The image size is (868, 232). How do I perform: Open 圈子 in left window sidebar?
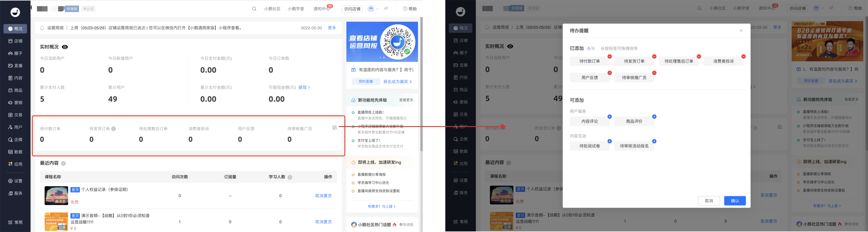click(x=15, y=54)
